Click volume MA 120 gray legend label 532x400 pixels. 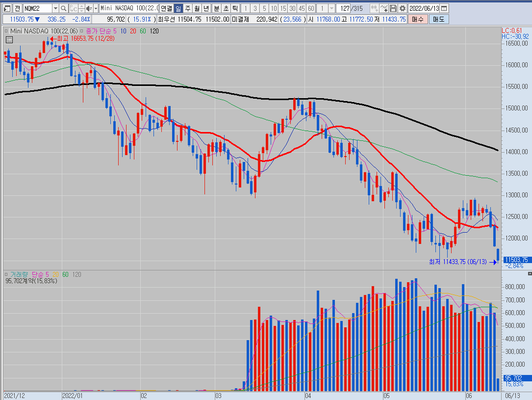point(76,274)
